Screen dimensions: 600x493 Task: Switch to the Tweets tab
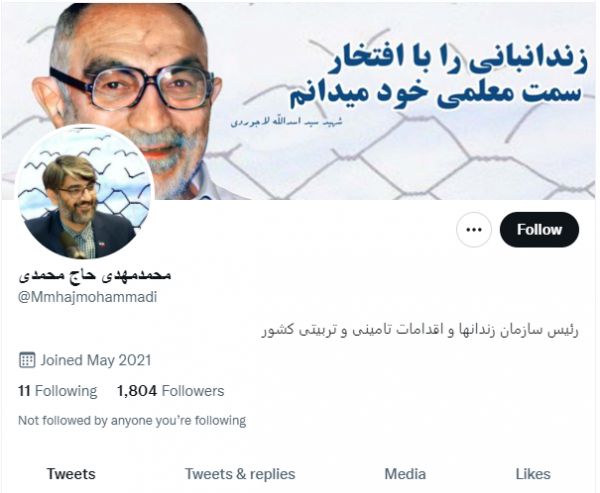71,474
